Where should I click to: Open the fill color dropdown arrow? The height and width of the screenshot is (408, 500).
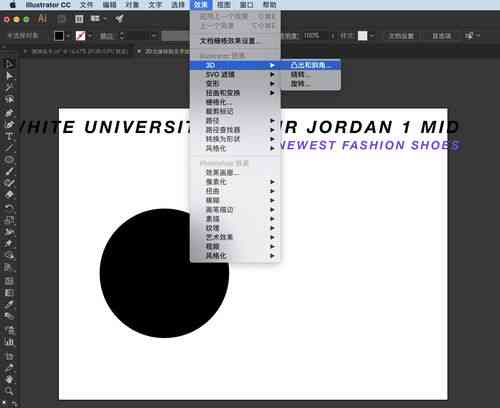coord(68,36)
